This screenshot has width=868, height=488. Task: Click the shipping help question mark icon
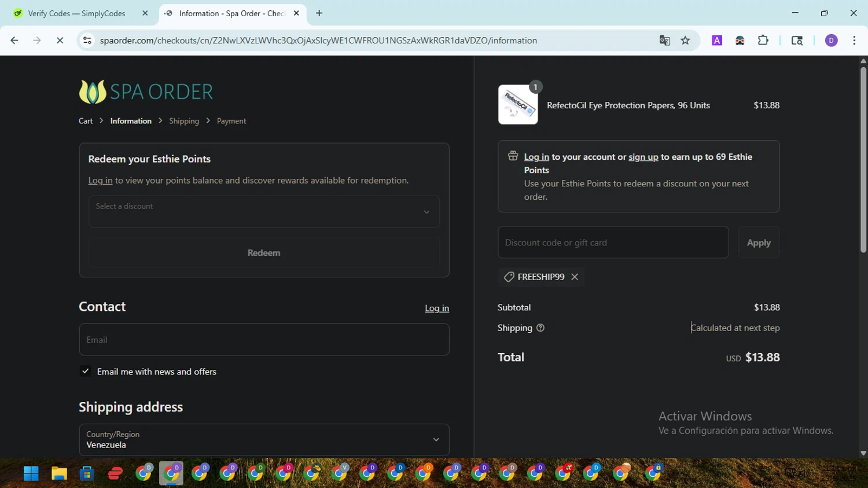coord(540,328)
